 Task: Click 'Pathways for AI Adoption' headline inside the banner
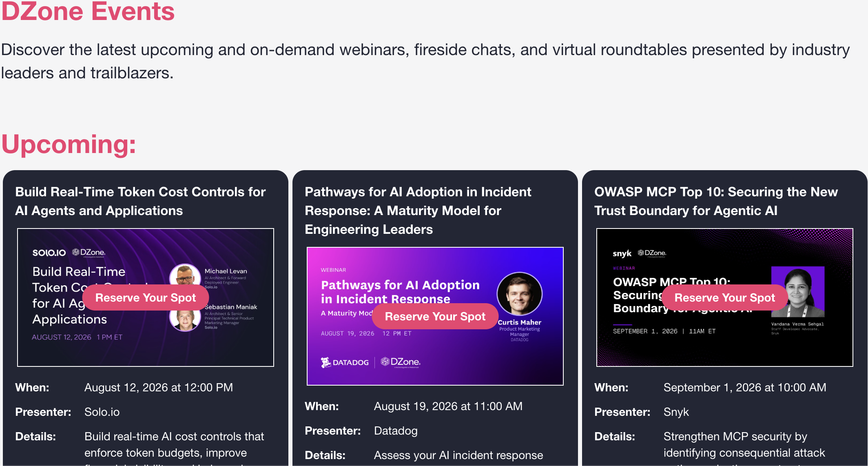400,292
